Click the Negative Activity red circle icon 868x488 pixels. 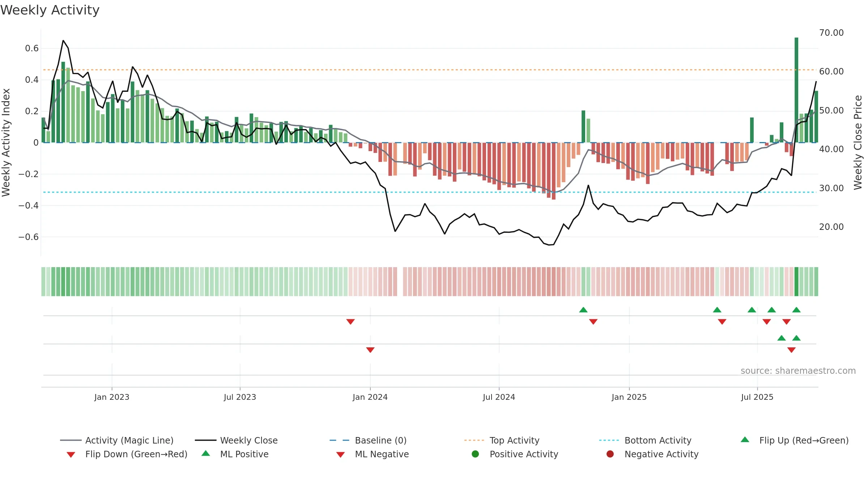pyautogui.click(x=610, y=454)
